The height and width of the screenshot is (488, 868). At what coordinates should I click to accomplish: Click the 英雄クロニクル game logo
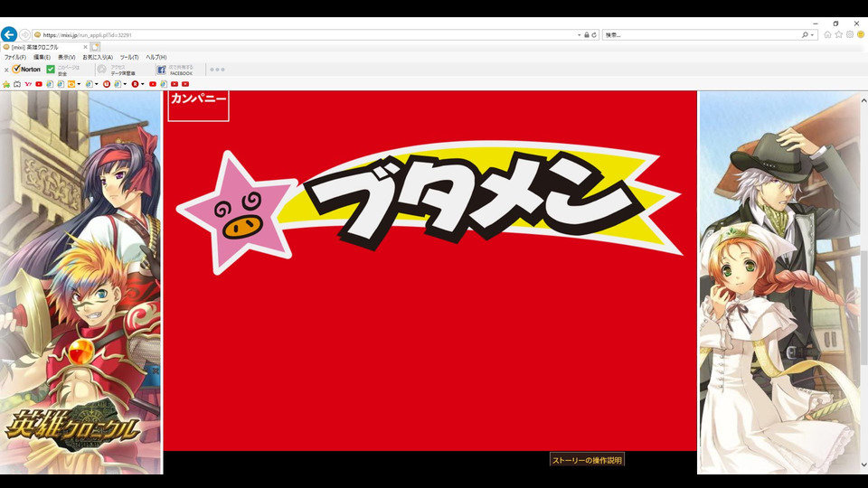pos(71,427)
